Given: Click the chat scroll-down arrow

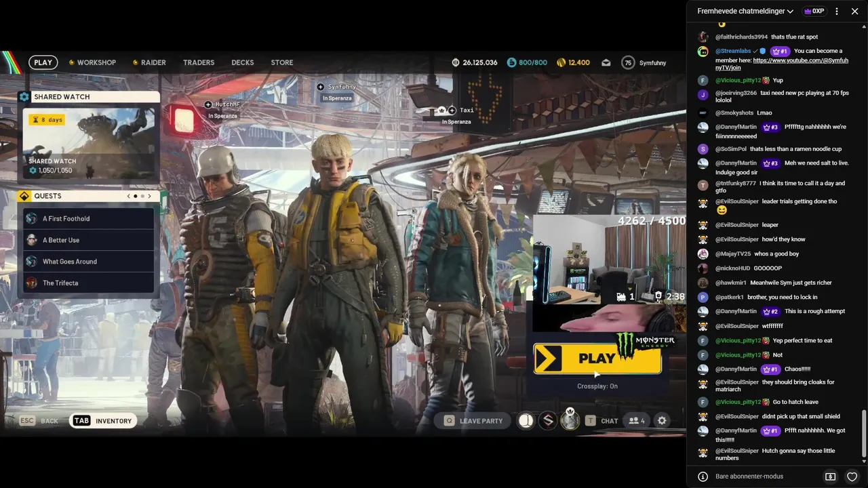Looking at the screenshot, I should pos(864,461).
